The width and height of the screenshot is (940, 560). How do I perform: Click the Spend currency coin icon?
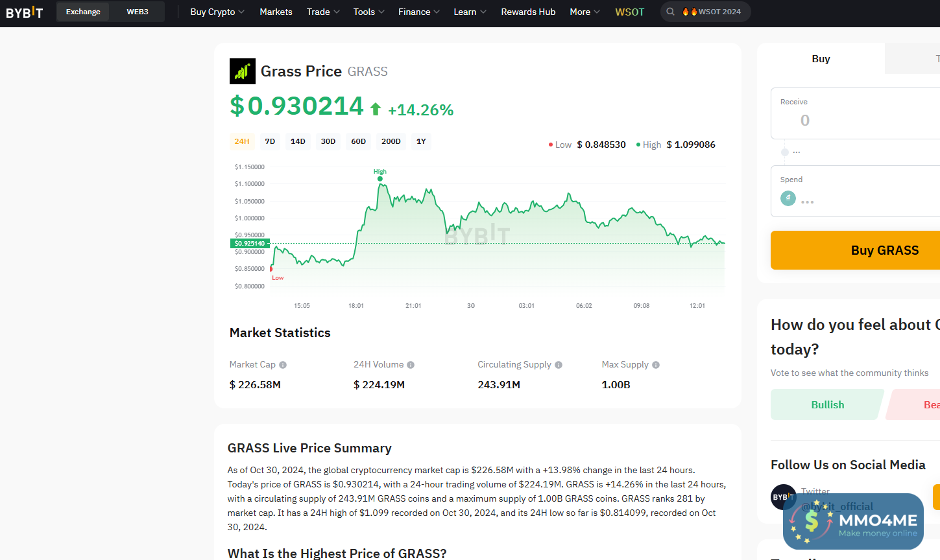[x=788, y=198]
